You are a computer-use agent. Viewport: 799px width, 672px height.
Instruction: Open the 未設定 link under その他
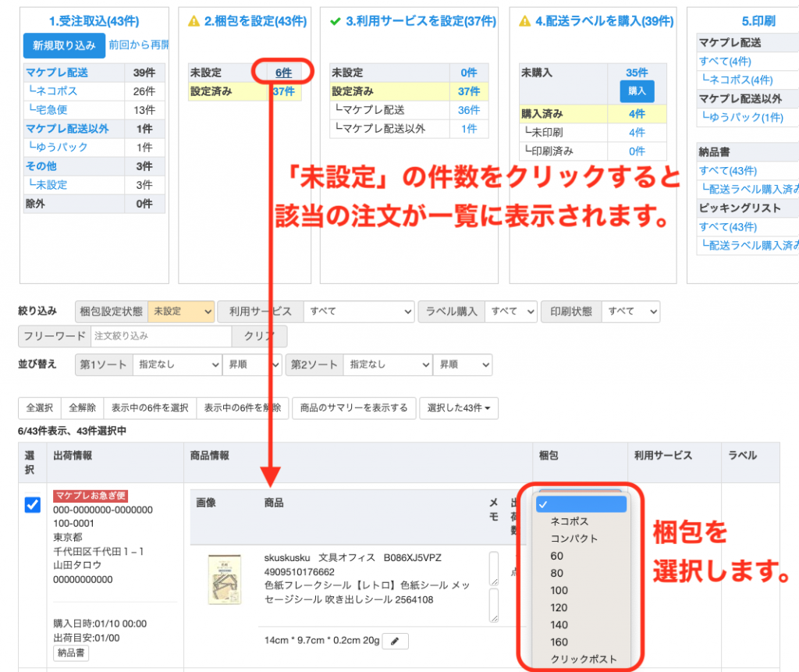[48, 184]
